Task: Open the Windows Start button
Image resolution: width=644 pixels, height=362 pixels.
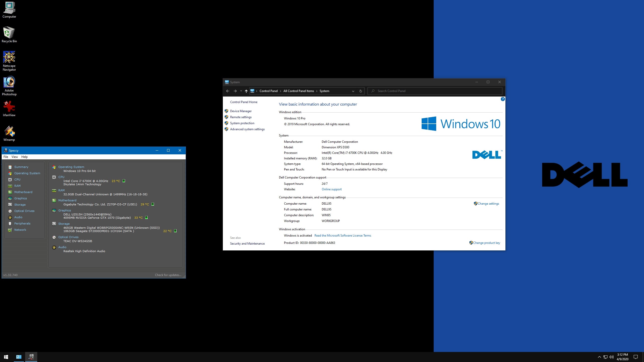Action: point(6,357)
